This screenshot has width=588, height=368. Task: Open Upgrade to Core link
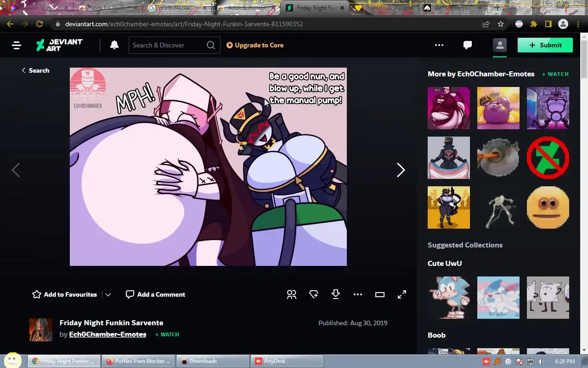click(255, 45)
